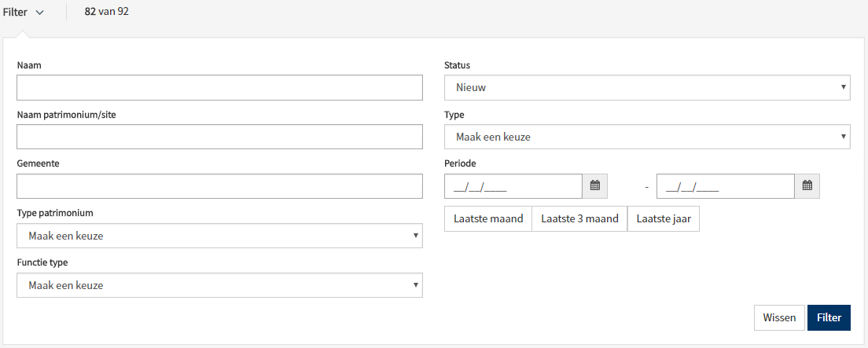Viewport: 868px width, 348px height.
Task: Expand the Functie type dropdown
Action: point(219,285)
